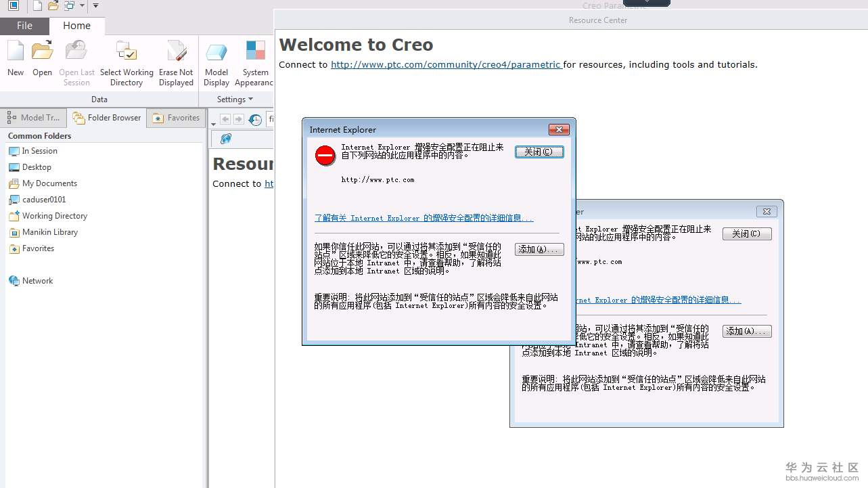
Task: Open the File menu
Action: [24, 26]
